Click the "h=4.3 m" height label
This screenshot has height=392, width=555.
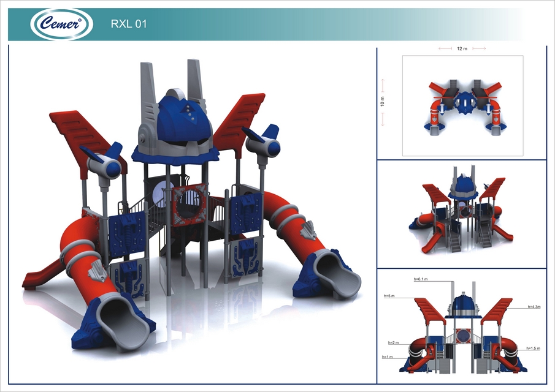click(x=534, y=307)
